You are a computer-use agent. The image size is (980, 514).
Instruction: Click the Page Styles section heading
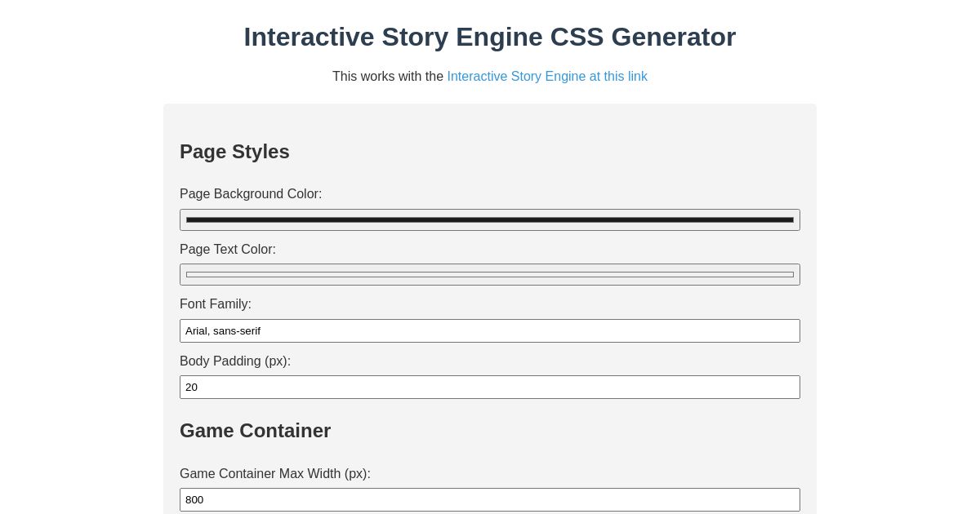pyautogui.click(x=234, y=152)
